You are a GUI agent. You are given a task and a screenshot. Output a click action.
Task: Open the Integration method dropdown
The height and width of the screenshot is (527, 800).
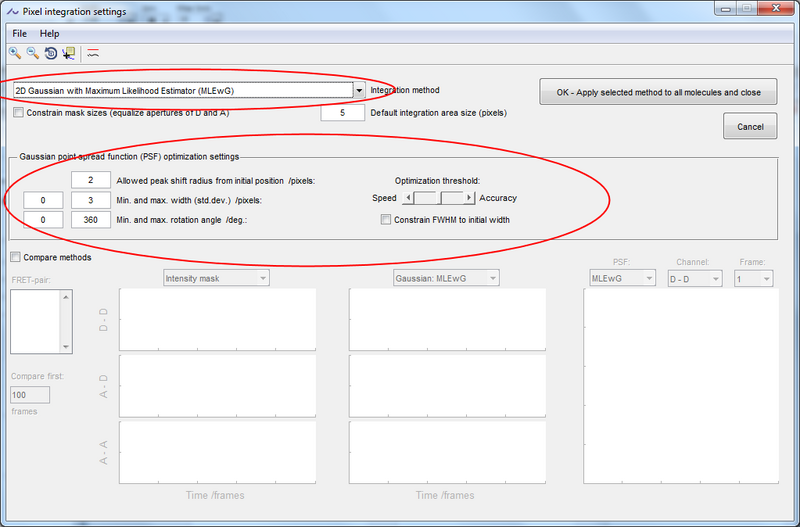pos(359,90)
